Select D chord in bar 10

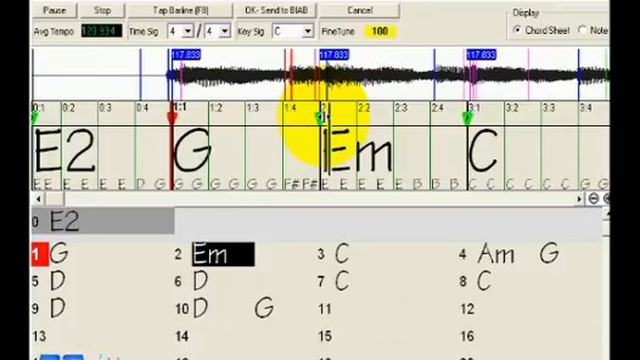(200, 308)
